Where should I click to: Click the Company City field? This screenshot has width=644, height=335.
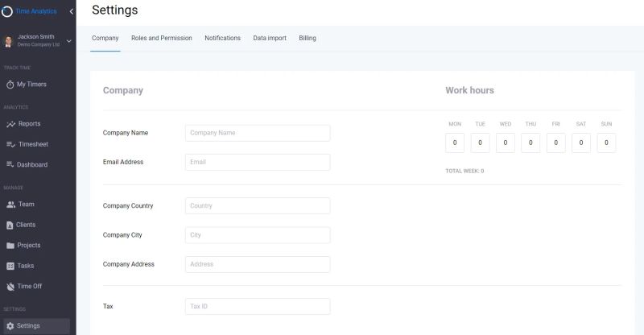pyautogui.click(x=258, y=235)
